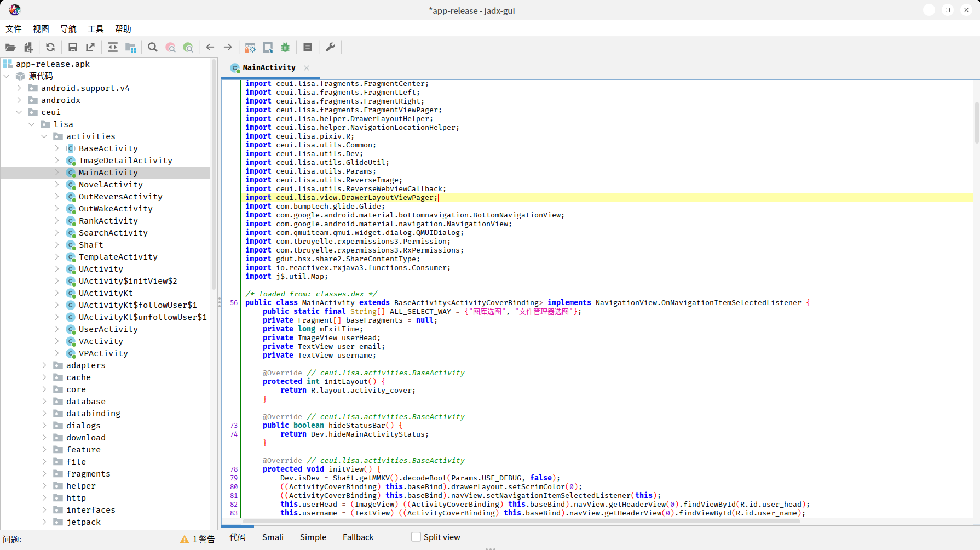Collapse the activities package
The width and height of the screenshot is (980, 550).
44,136
